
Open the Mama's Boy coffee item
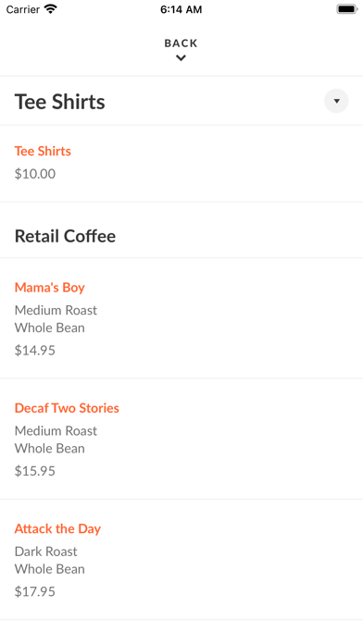50,288
